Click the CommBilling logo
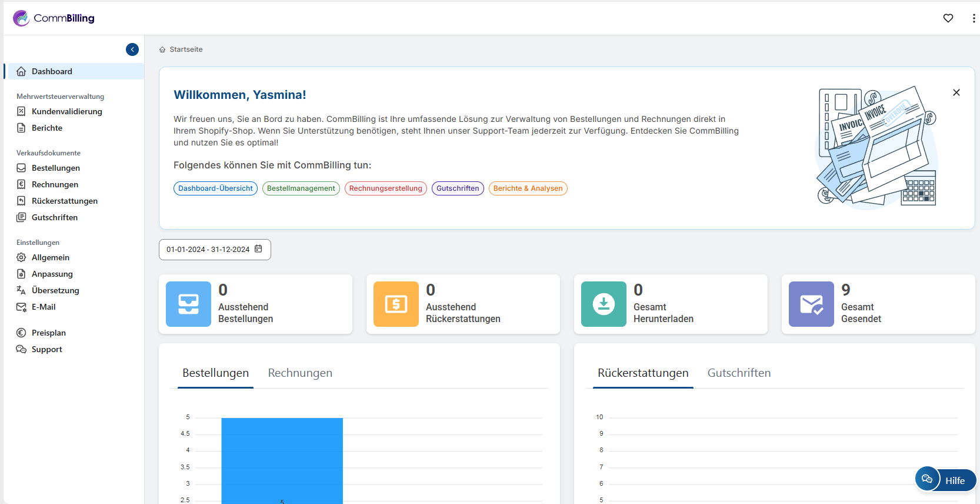The height and width of the screenshot is (504, 980). pyautogui.click(x=54, y=18)
